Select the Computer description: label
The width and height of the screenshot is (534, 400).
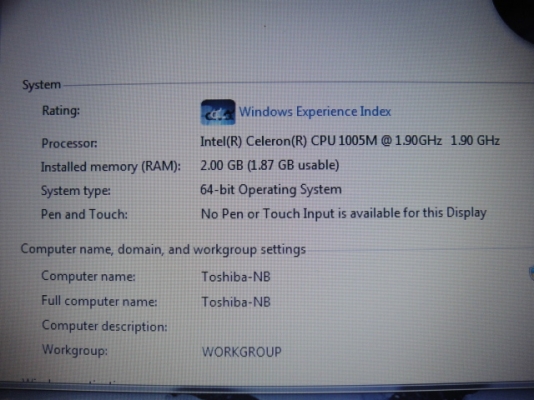tap(105, 326)
